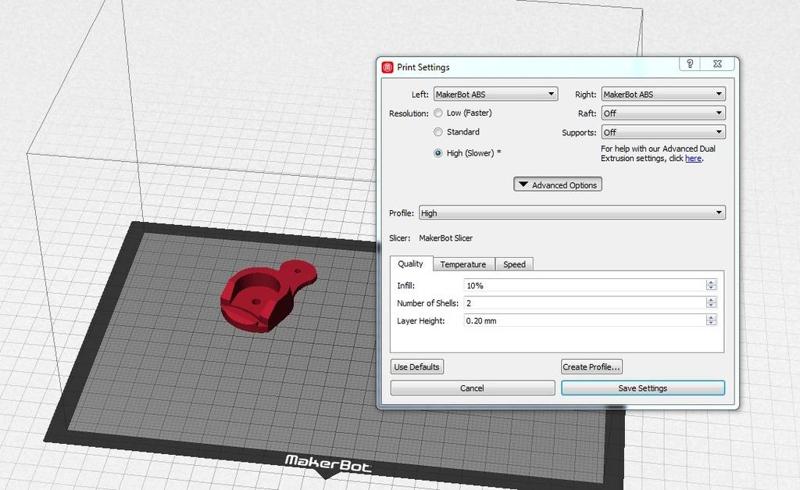Select High (Slower) resolution
The height and width of the screenshot is (490, 800).
point(438,153)
